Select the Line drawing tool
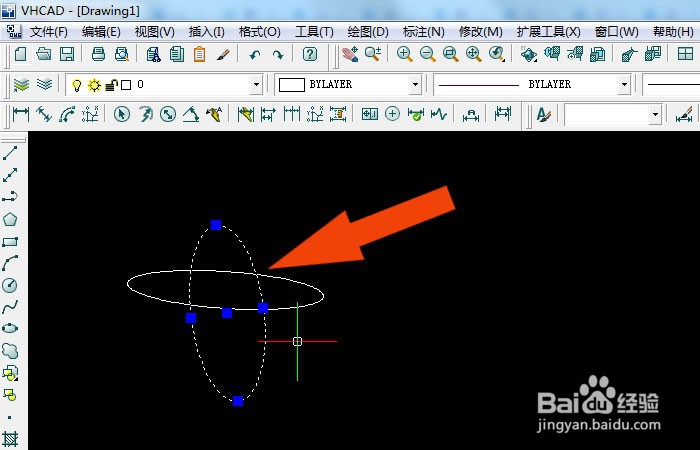Viewport: 700px width, 450px height. pyautogui.click(x=10, y=153)
